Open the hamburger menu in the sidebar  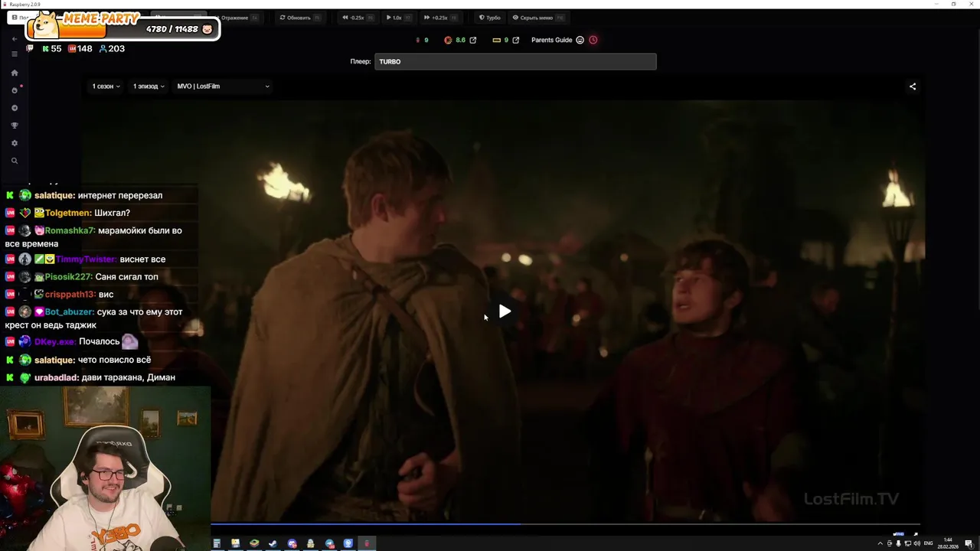pos(14,54)
